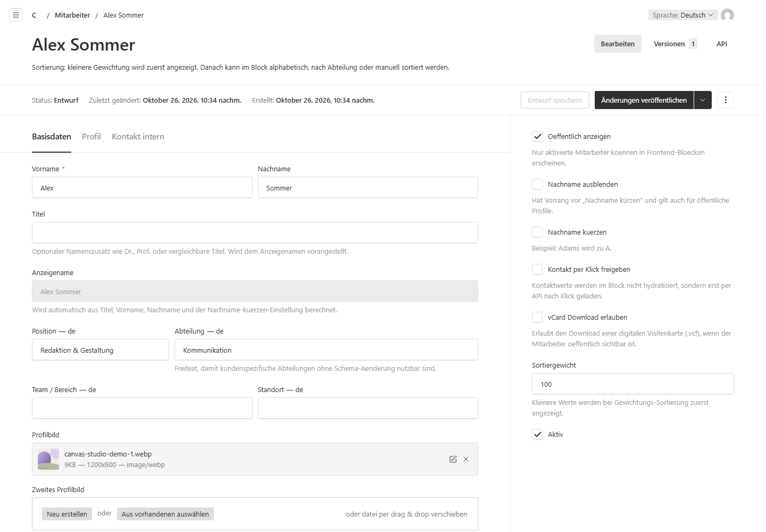Image resolution: width=766 pixels, height=532 pixels.
Task: Open the hamburger navigation menu
Action: point(16,15)
